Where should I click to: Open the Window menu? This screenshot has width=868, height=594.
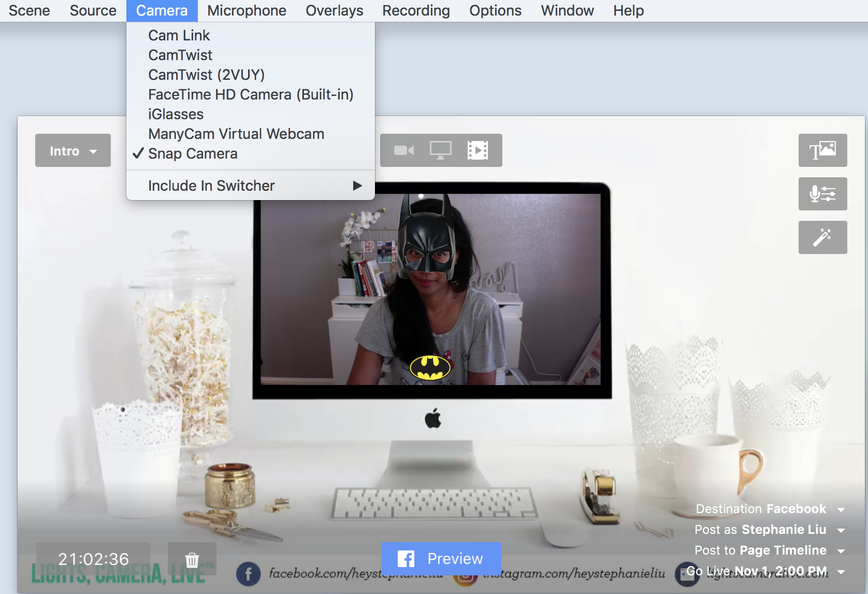[x=568, y=11]
